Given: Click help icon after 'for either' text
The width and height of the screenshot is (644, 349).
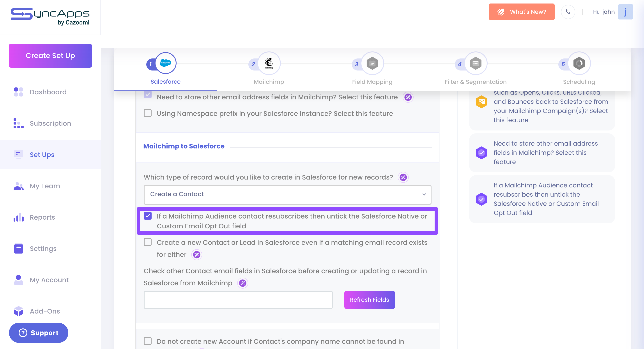Looking at the screenshot, I should click(x=196, y=255).
